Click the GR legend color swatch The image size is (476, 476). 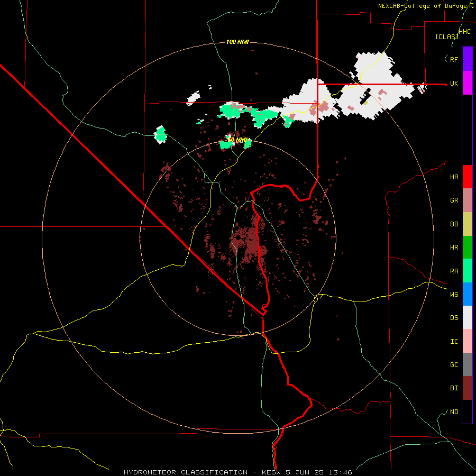(x=467, y=200)
